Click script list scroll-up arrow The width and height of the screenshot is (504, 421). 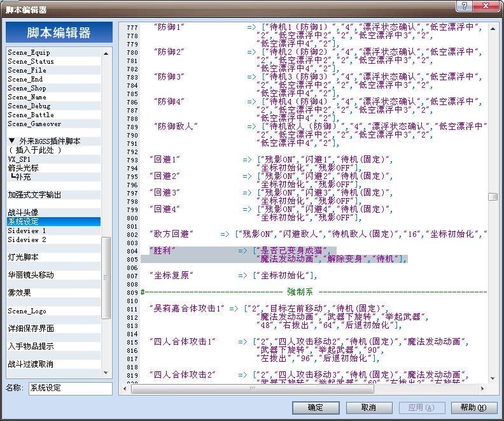coord(106,53)
